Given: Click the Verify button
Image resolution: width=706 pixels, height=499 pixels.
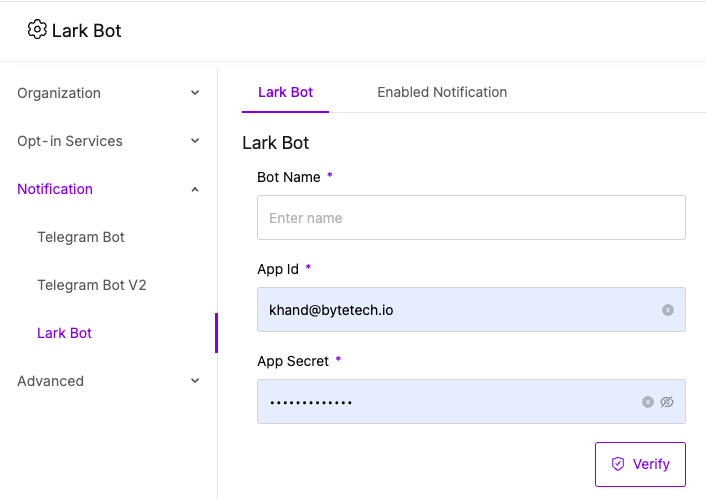Looking at the screenshot, I should coord(640,464).
